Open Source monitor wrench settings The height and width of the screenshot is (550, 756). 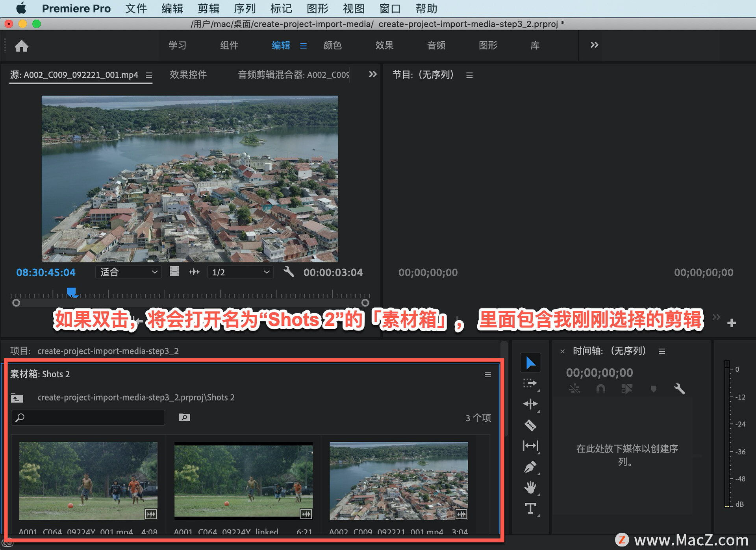(289, 272)
